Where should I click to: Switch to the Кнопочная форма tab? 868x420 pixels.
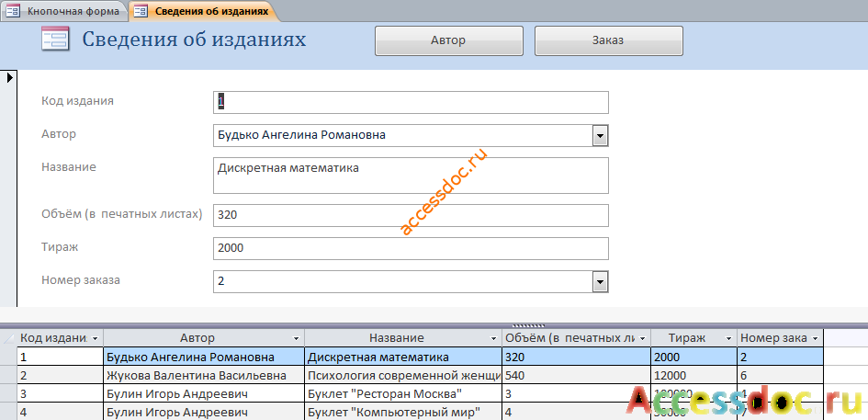pyautogui.click(x=65, y=11)
